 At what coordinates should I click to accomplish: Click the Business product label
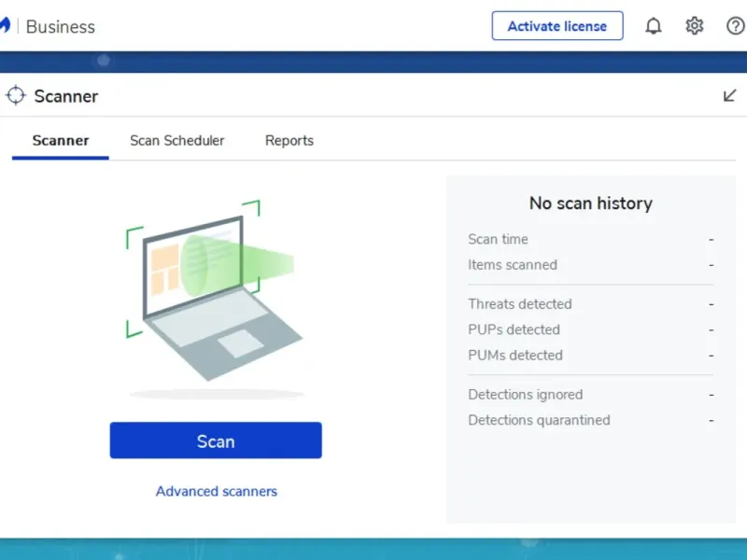tap(61, 27)
